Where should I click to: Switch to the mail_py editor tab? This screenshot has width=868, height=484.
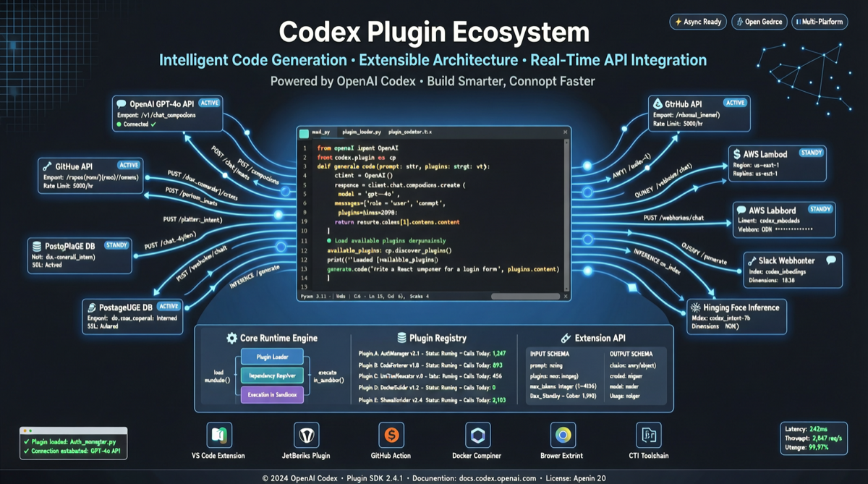click(x=320, y=133)
